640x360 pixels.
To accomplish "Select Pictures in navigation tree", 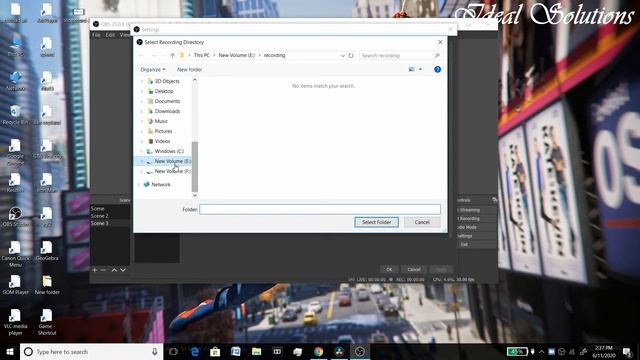I will 163,131.
